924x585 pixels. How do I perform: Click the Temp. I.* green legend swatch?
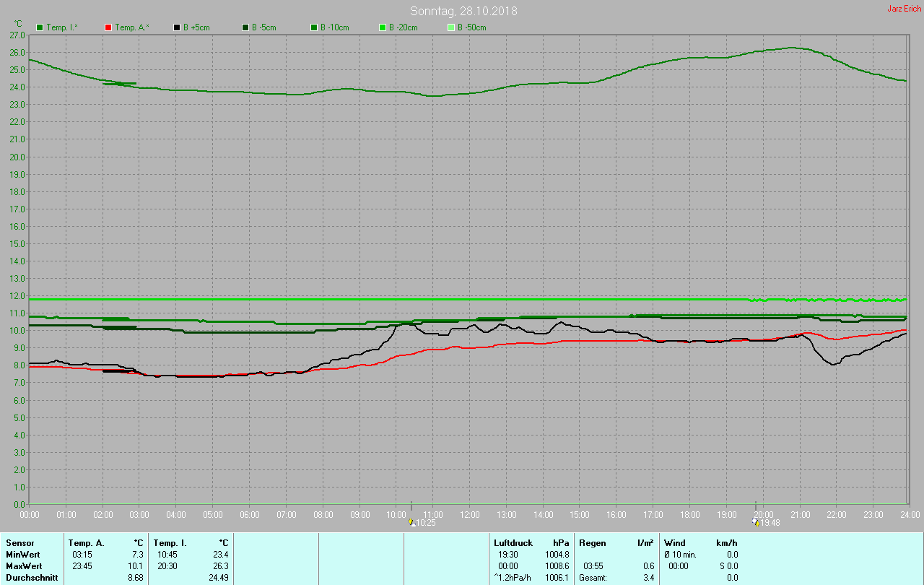40,27
